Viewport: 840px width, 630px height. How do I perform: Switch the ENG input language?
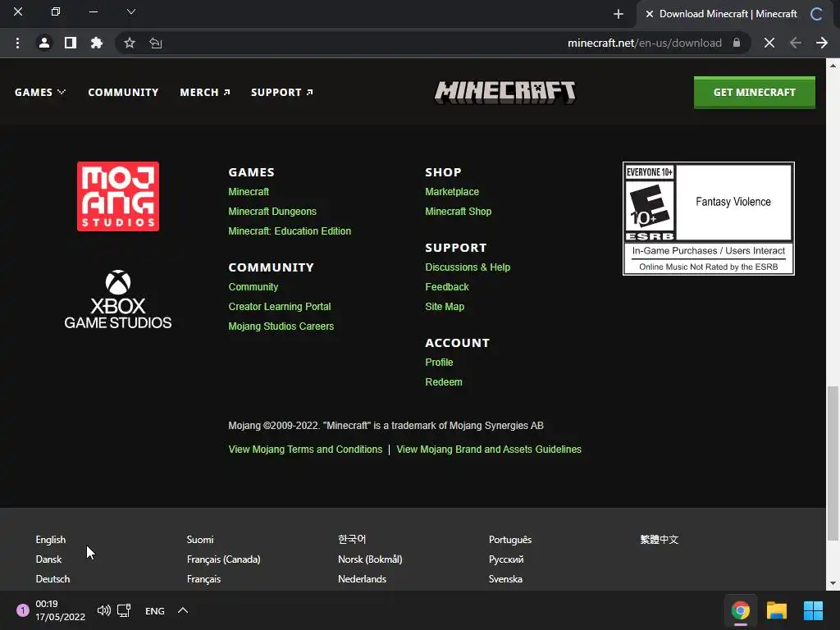click(155, 610)
